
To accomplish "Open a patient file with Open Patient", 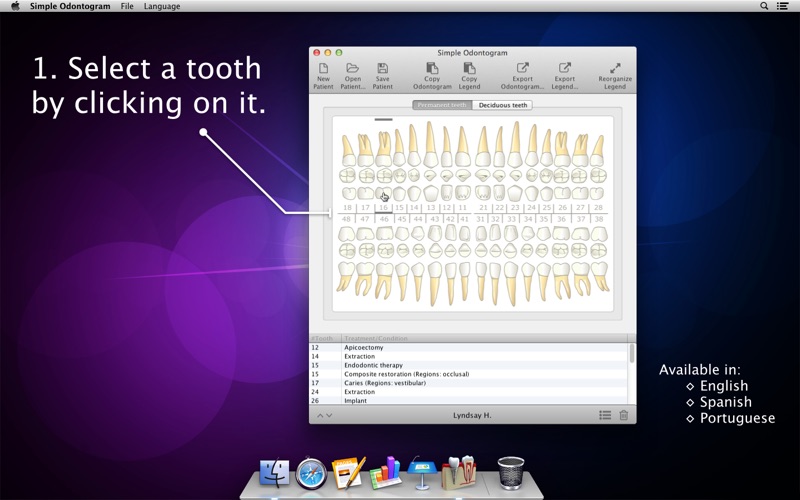I will click(x=353, y=76).
